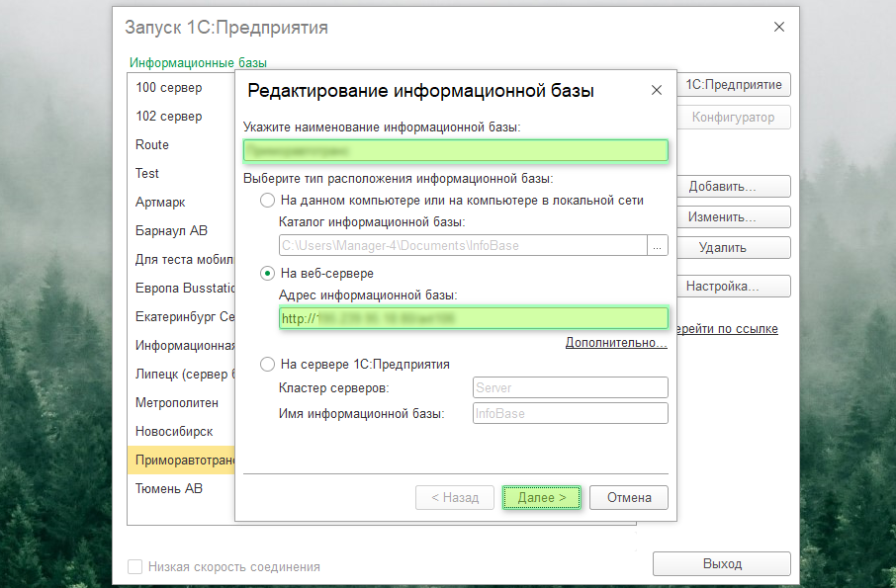This screenshot has width=896, height=588.
Task: Focus the 'Имя информационной базы' field
Action: [571, 413]
